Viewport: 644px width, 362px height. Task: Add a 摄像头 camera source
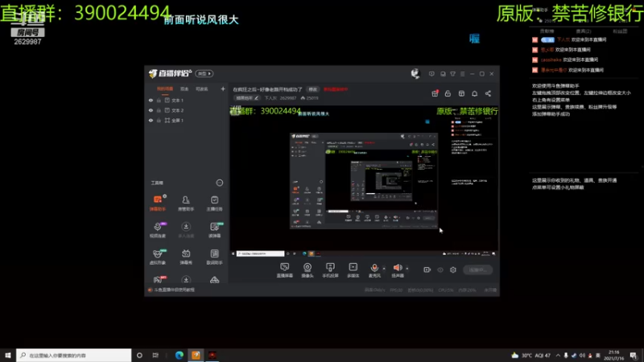point(308,270)
